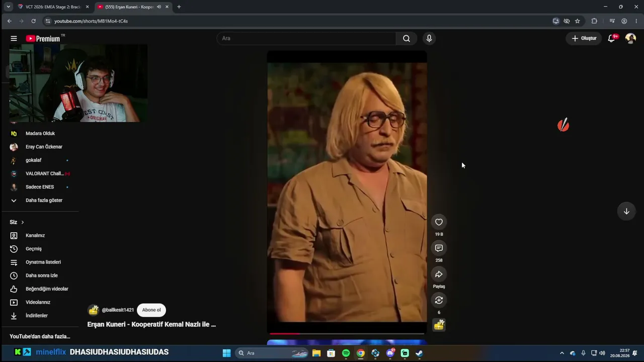
Task: Open the YouTube hamburger guide menu
Action: (x=14, y=38)
